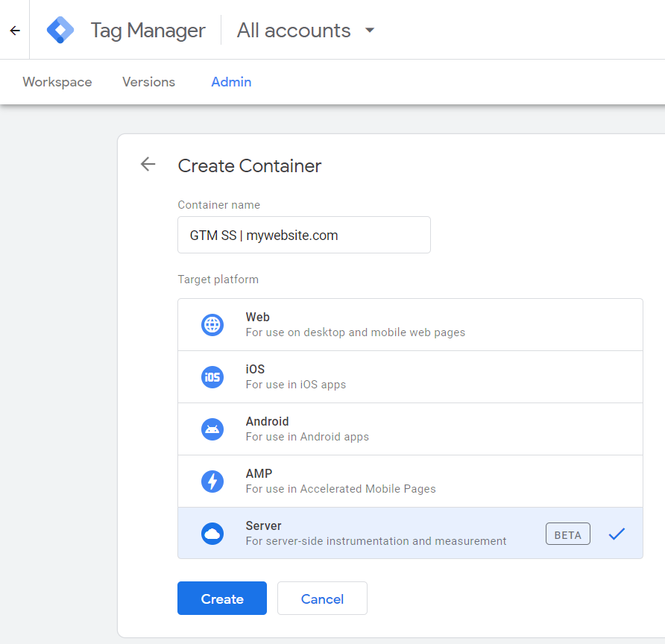Click the blue Create button
The width and height of the screenshot is (665, 644).
(222, 599)
